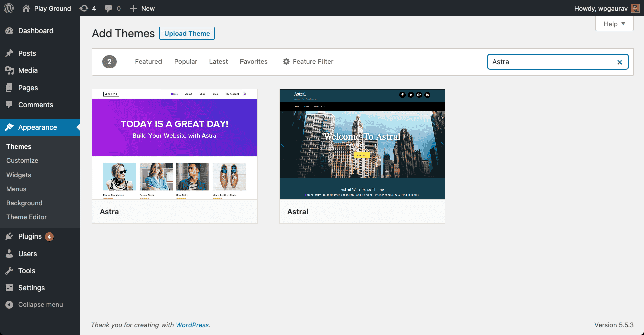Clear the Astra search with the X icon
The image size is (644, 335).
point(619,62)
